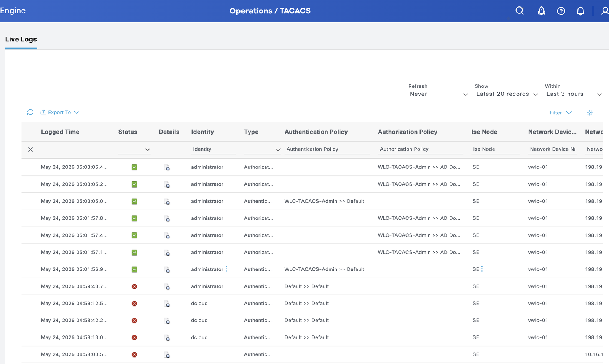Open the Type column filter dropdown
The image size is (609, 364).
pyautogui.click(x=262, y=149)
